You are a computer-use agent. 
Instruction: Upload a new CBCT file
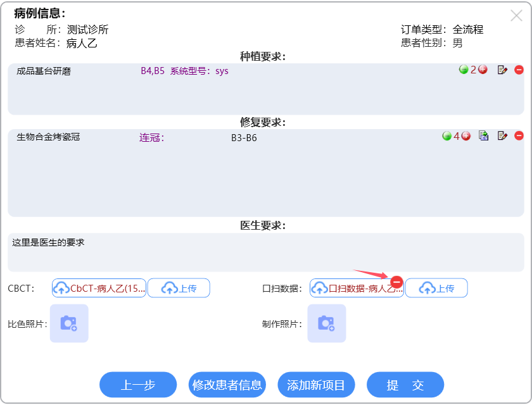[179, 289]
